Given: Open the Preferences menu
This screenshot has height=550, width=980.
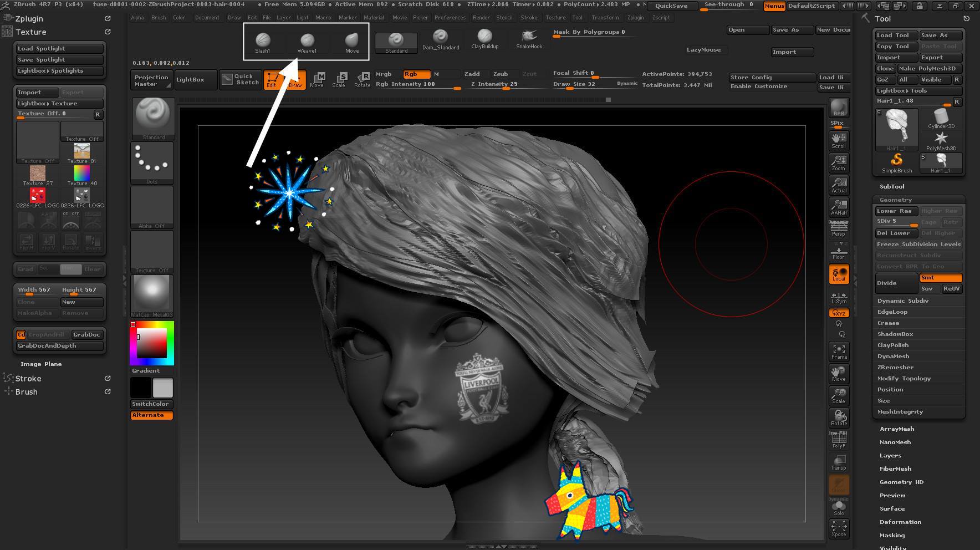Looking at the screenshot, I should [x=450, y=18].
